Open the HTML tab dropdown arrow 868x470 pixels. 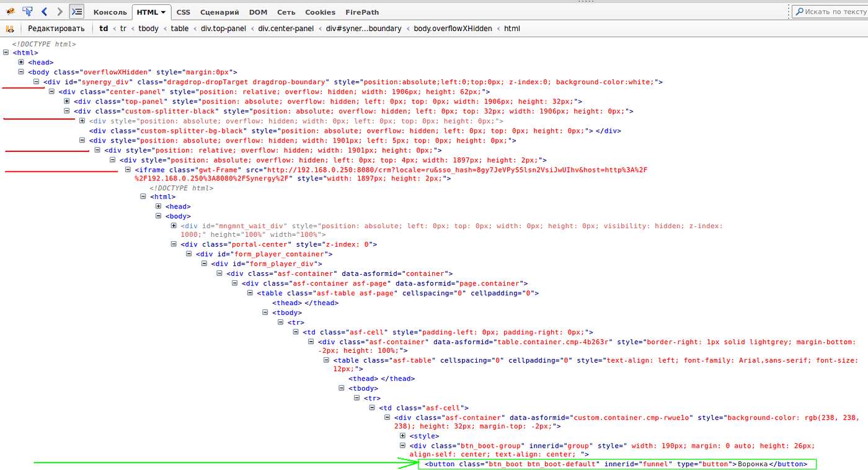click(x=162, y=12)
